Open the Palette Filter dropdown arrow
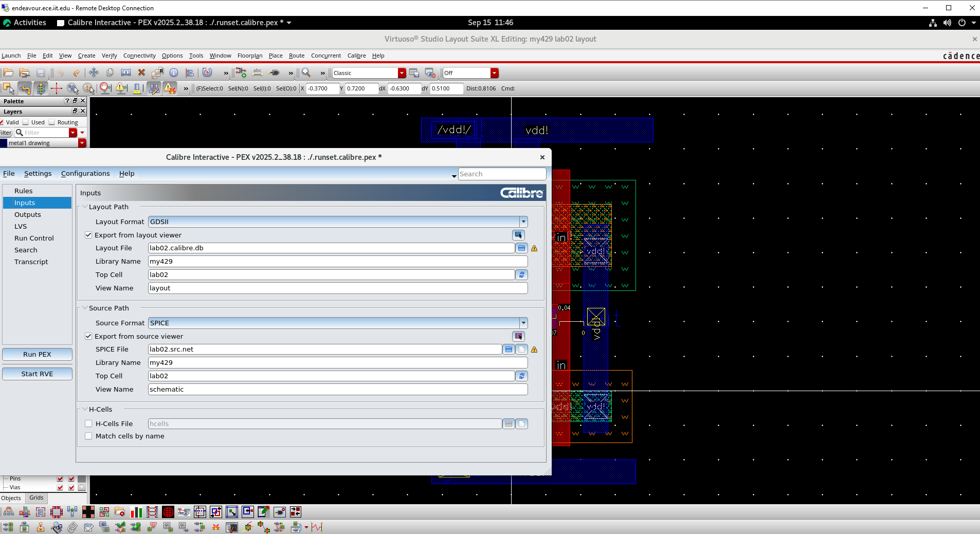This screenshot has height=534, width=980. point(73,133)
